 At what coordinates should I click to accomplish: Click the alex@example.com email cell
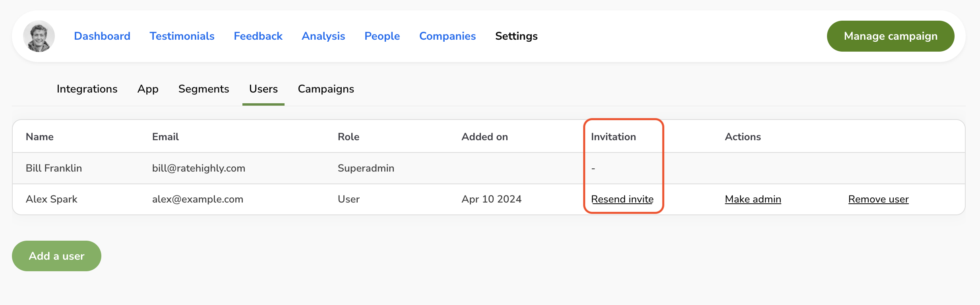pos(198,199)
